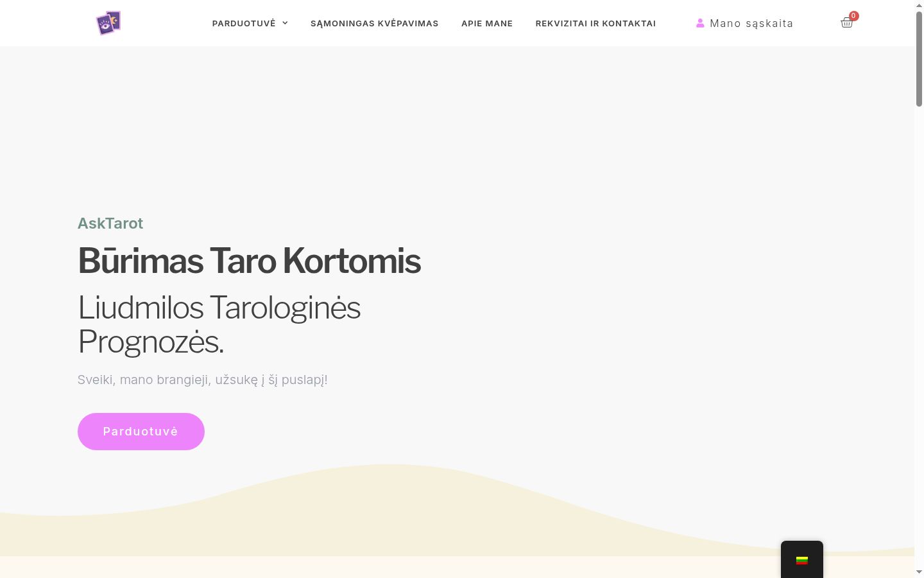This screenshot has width=924, height=578.
Task: Click the scrollbar up arrow
Action: coord(919,5)
